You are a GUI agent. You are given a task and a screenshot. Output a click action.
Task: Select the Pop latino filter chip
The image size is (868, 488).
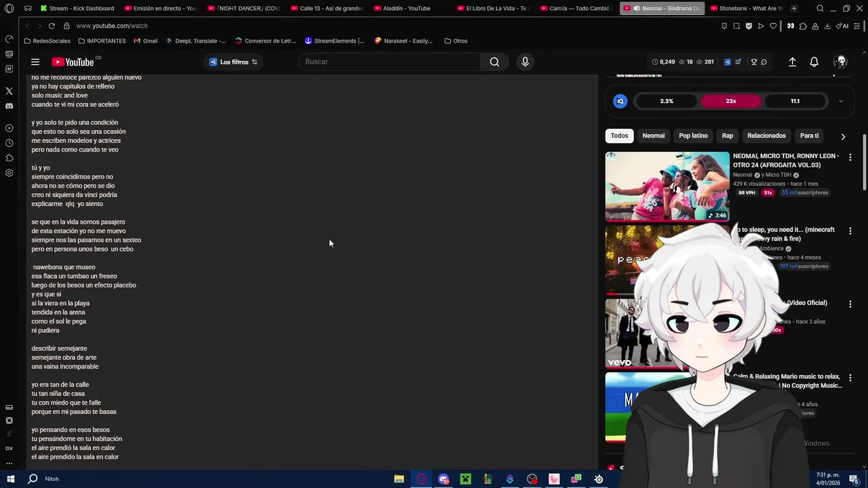693,136
